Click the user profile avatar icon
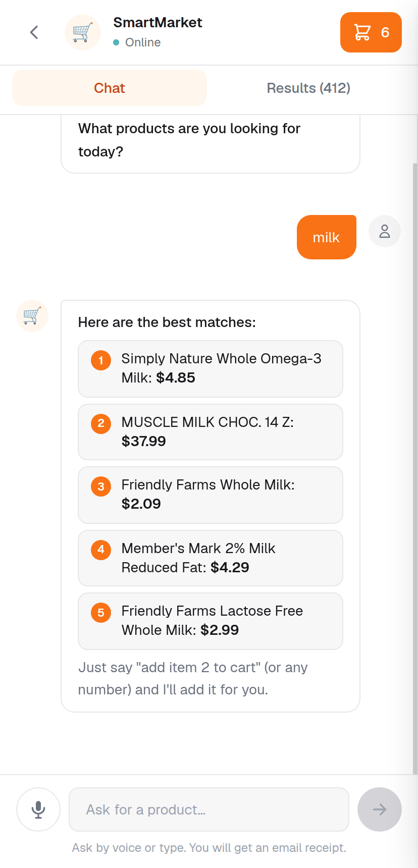 pyautogui.click(x=385, y=231)
